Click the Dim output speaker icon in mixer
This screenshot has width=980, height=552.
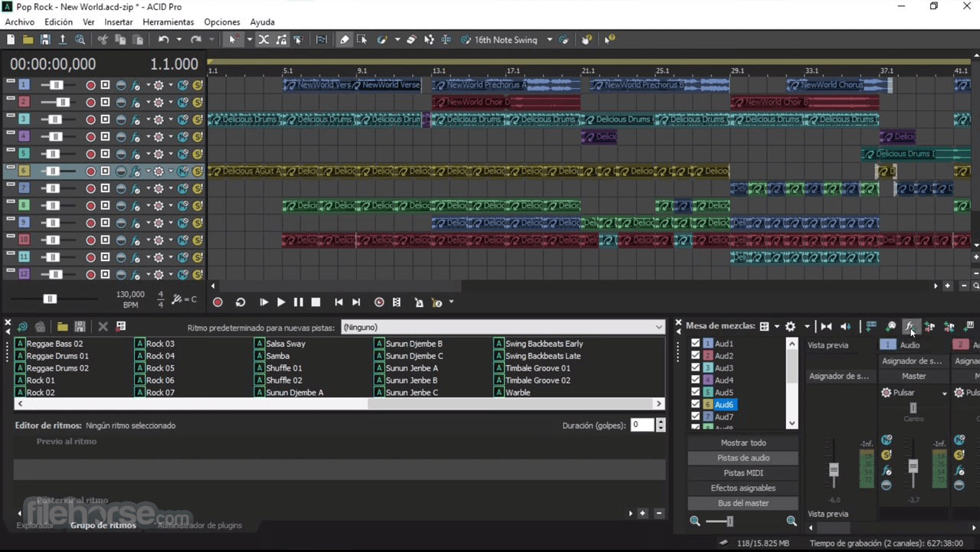845,326
